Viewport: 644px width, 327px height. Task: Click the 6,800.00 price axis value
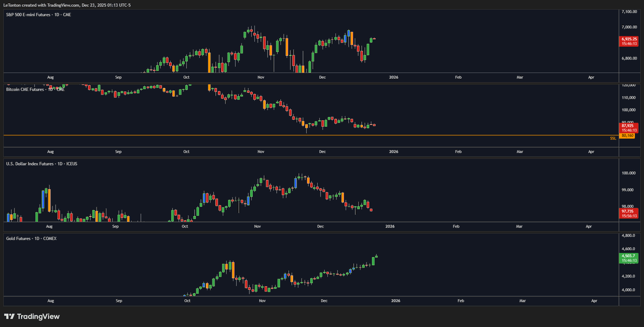pyautogui.click(x=629, y=58)
